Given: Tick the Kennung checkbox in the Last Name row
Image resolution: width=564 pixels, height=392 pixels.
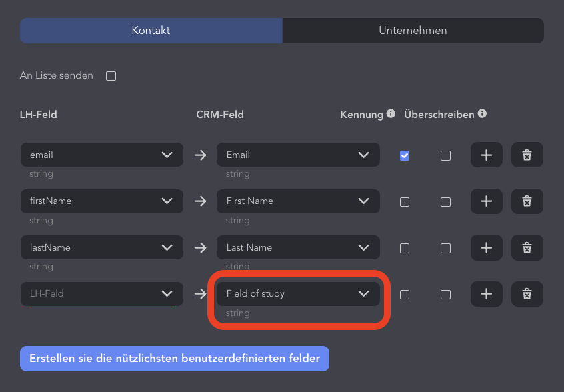Looking at the screenshot, I should [x=405, y=249].
